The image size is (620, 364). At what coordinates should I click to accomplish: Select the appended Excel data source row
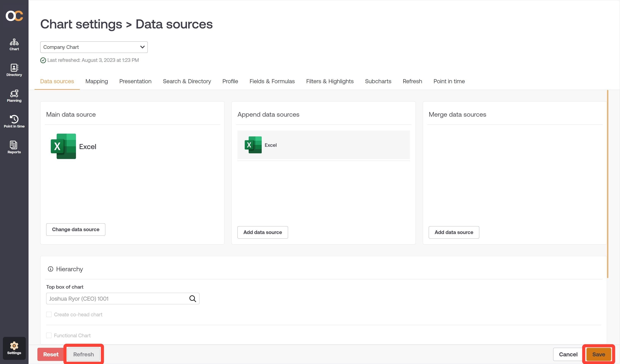323,145
